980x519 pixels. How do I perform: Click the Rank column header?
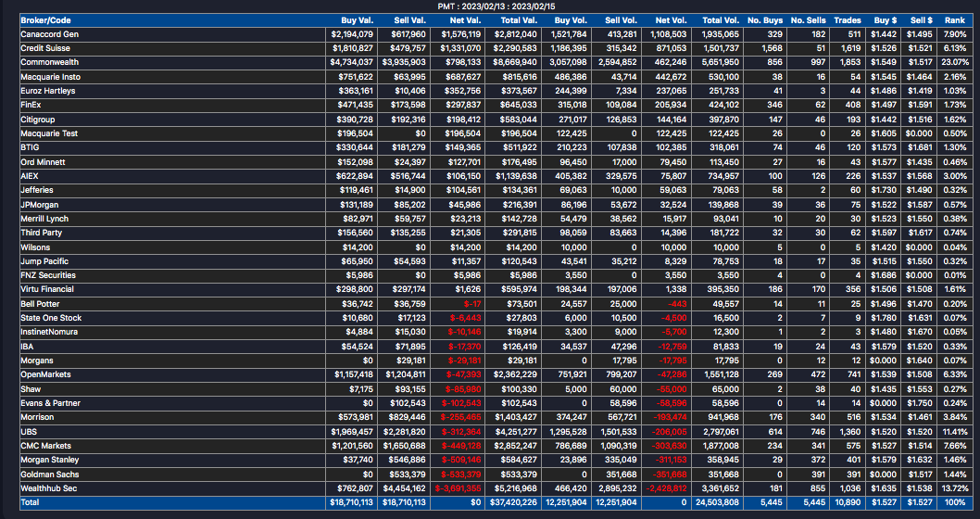(x=955, y=20)
